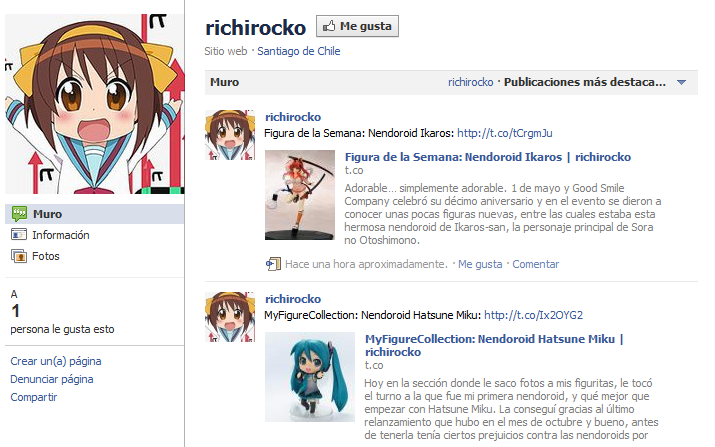Image resolution: width=715 pixels, height=447 pixels.
Task: Click richirocko filter link in Muro bar
Action: pyautogui.click(x=471, y=83)
